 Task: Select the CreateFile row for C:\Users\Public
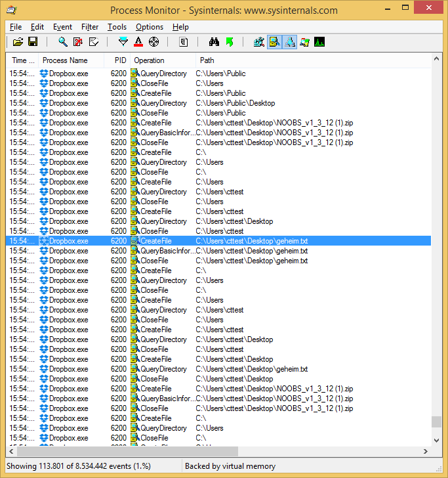pos(218,93)
